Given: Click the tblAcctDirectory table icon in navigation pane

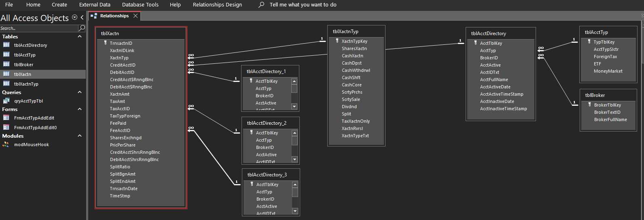Looking at the screenshot, I should click(x=6, y=45).
